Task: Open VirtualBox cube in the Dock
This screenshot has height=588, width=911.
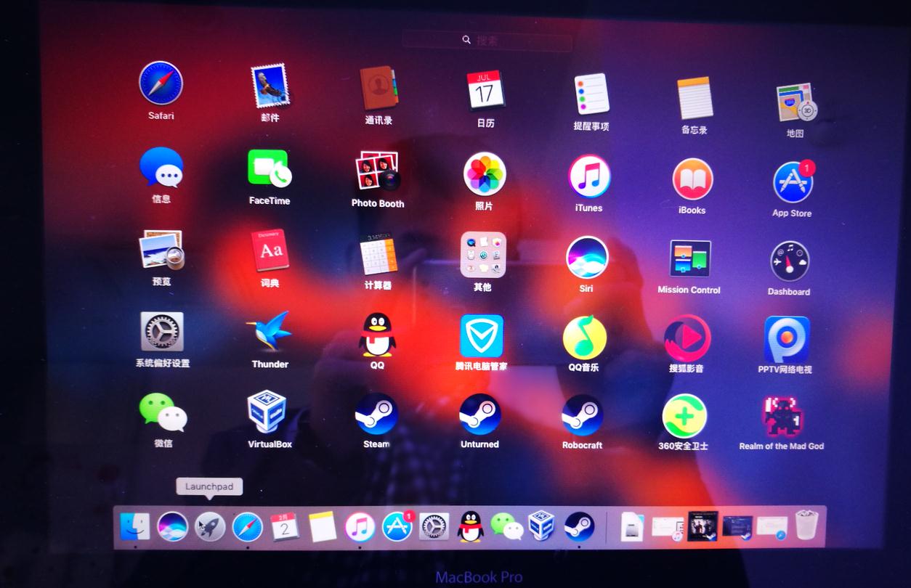Action: click(541, 526)
